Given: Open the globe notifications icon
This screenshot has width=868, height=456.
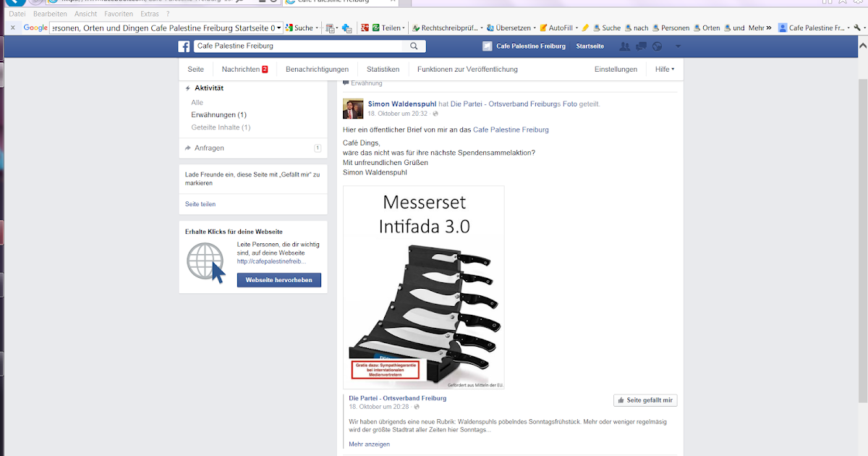Looking at the screenshot, I should coord(657,46).
